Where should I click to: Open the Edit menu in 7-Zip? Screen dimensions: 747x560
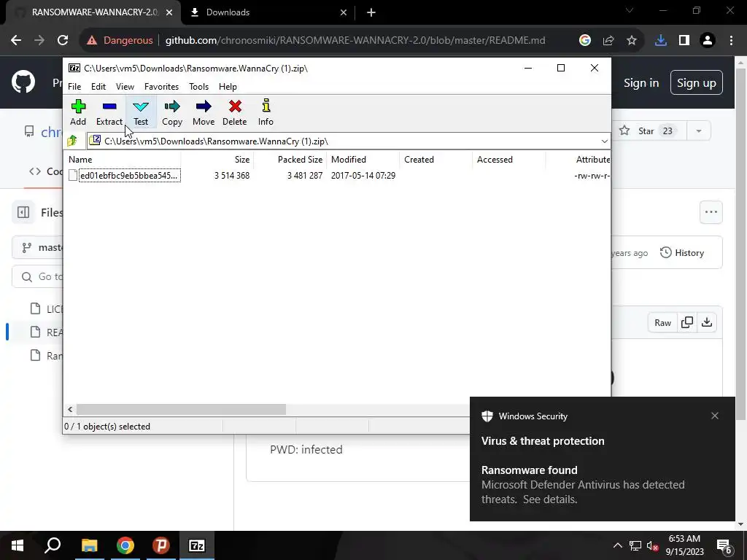point(98,87)
